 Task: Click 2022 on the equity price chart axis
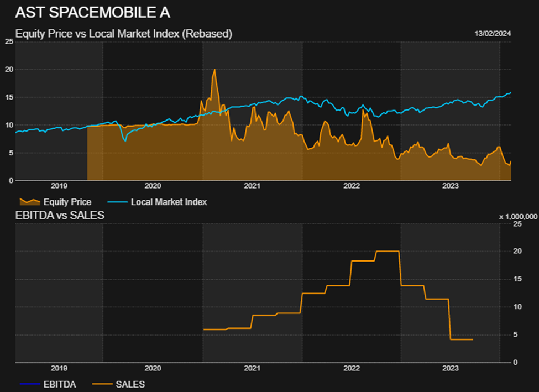point(351,186)
